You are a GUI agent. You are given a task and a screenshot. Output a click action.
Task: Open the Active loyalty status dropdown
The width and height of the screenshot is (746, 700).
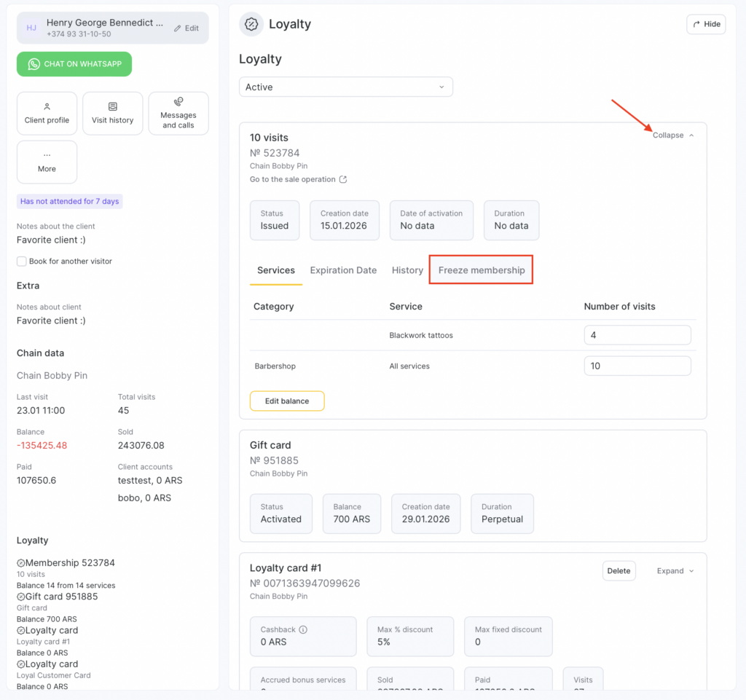point(346,87)
